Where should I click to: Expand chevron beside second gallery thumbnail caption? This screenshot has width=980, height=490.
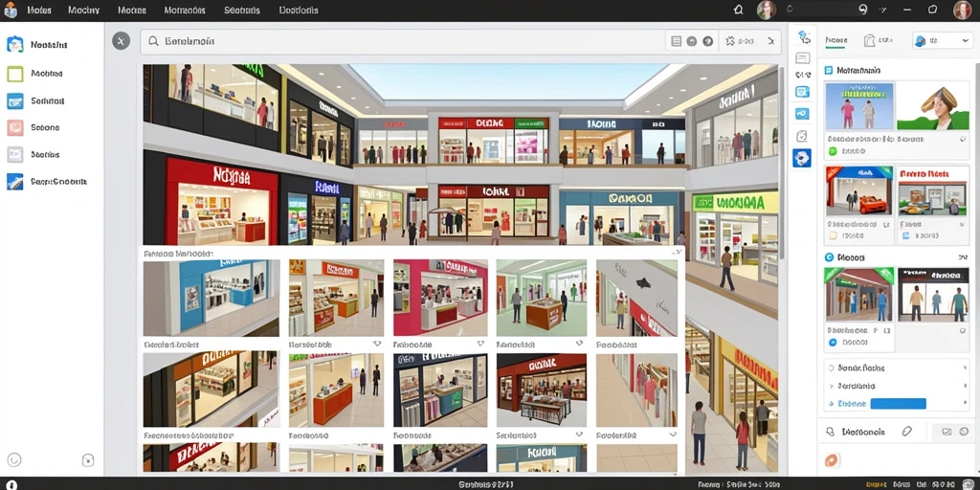(377, 344)
